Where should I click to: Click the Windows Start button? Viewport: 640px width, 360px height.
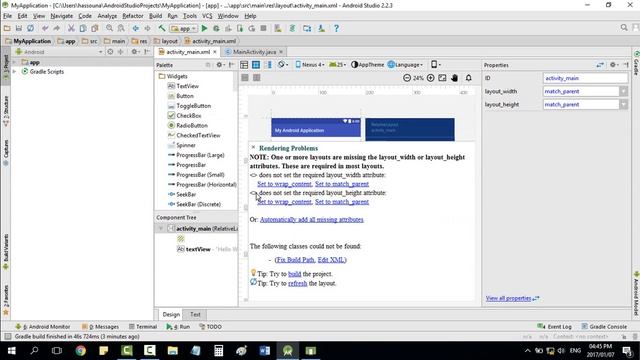[x=11, y=351]
